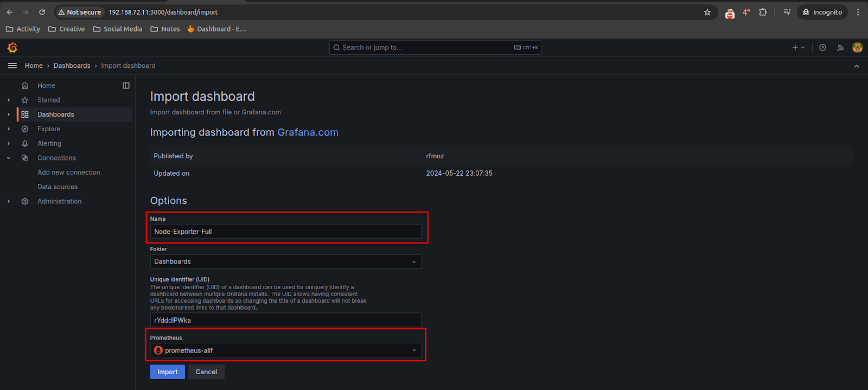Viewport: 868px width, 390px height.
Task: Open the Dashboard - E... bookmark
Action: 216,29
